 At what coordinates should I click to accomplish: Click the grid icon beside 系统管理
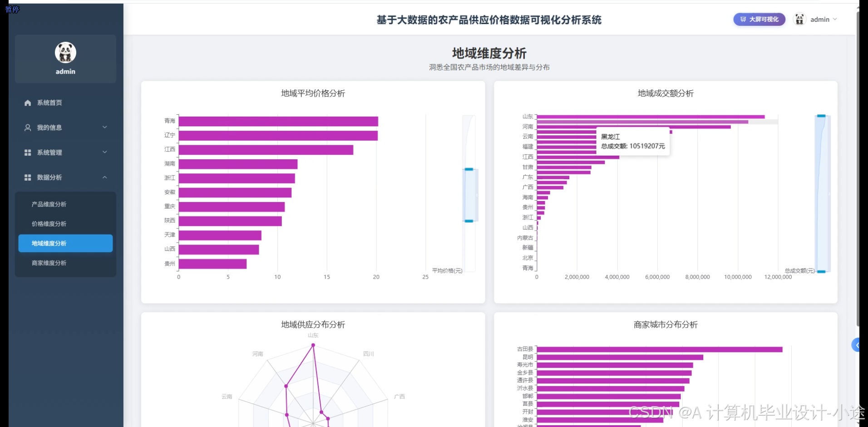tap(28, 152)
